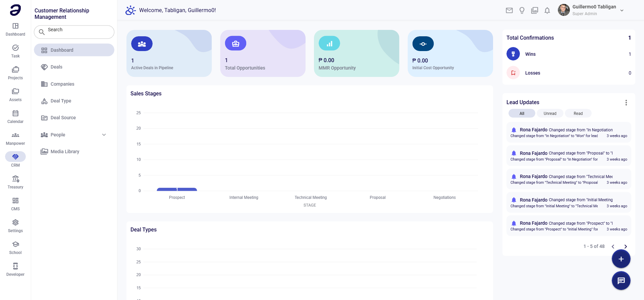Filter Lead Updates by Unread
Screen dimensions: 644x300
[550, 114]
